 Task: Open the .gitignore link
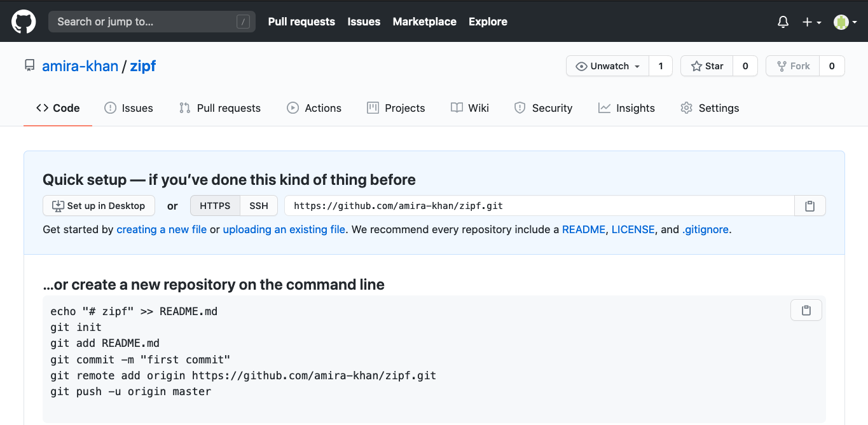point(706,229)
